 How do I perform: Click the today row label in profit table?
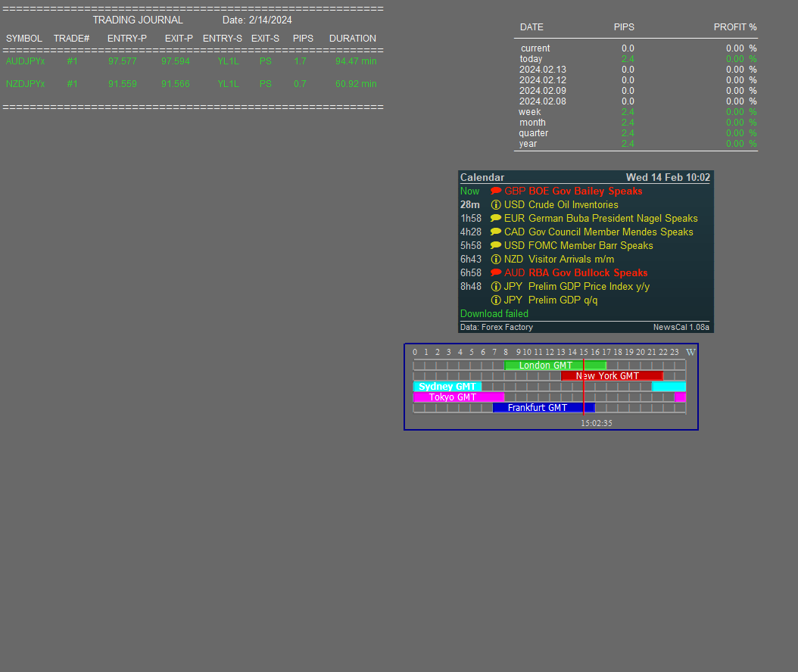pos(531,59)
